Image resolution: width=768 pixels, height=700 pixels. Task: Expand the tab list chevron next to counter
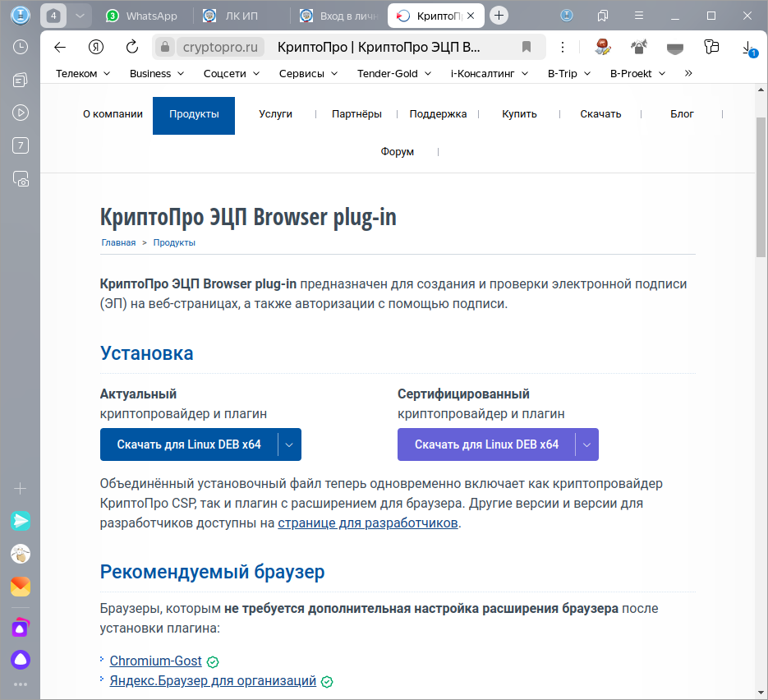pyautogui.click(x=80, y=16)
